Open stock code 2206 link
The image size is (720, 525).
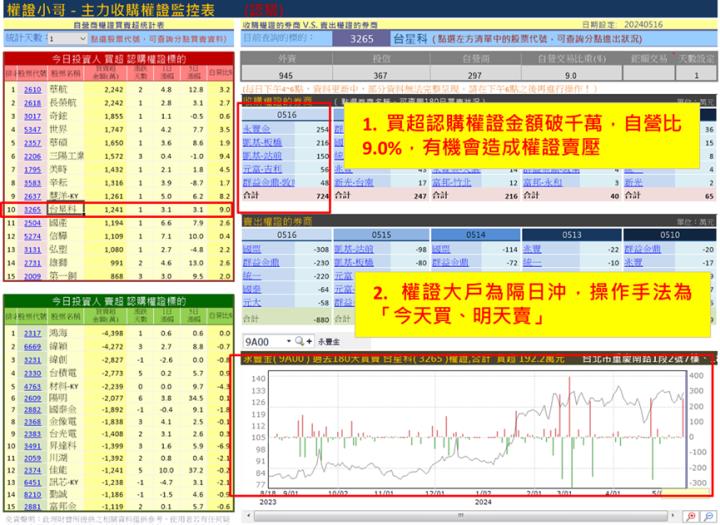(33, 156)
